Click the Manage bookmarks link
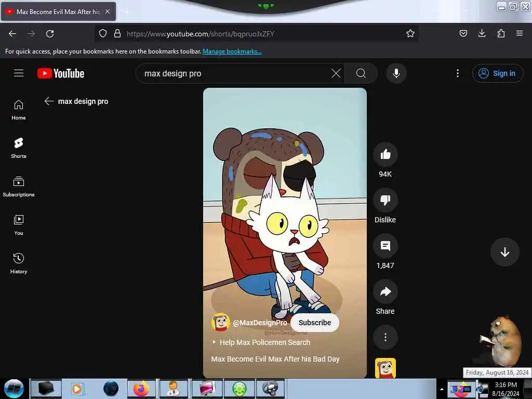532x399 pixels. pyautogui.click(x=232, y=51)
